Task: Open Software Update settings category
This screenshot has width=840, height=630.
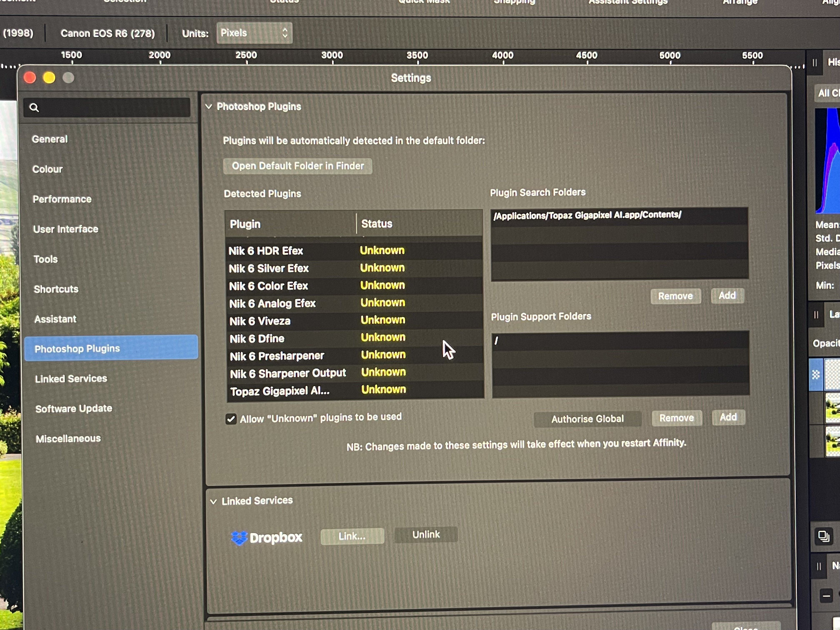Action: [74, 409]
